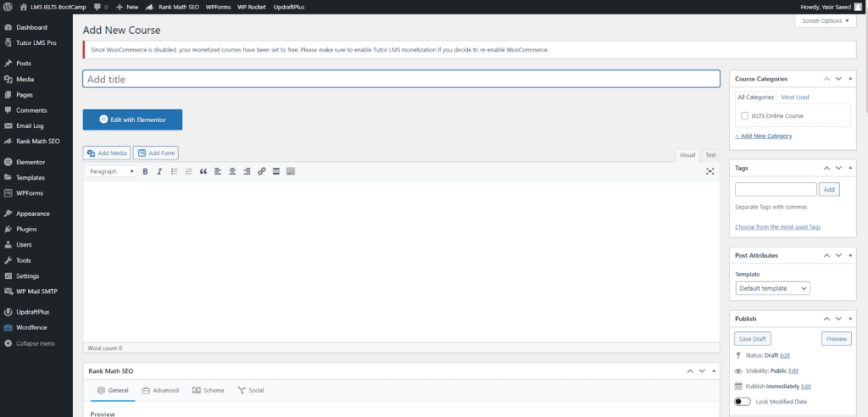Click the insert link icon
Viewport: 868px width, 417px height.
tap(262, 172)
